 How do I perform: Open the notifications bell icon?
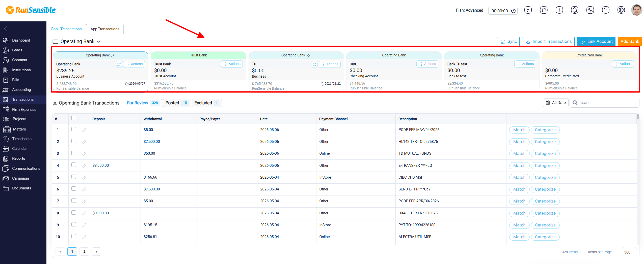[x=575, y=10]
